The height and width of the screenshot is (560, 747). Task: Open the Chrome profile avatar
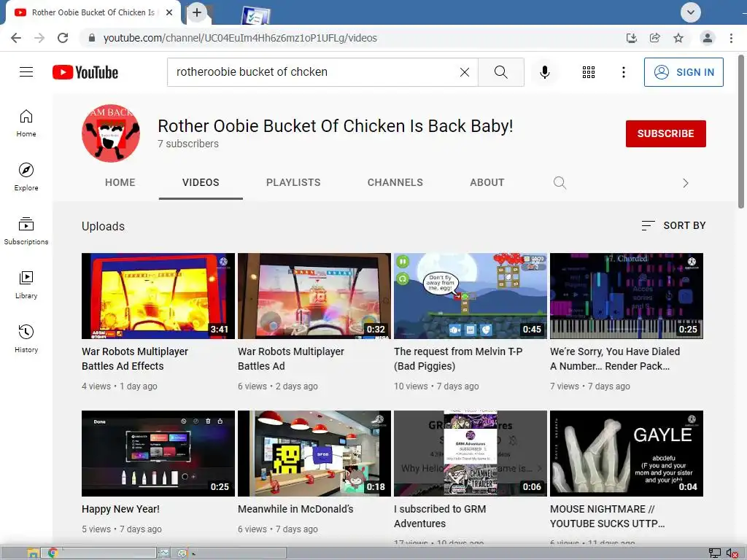point(708,38)
